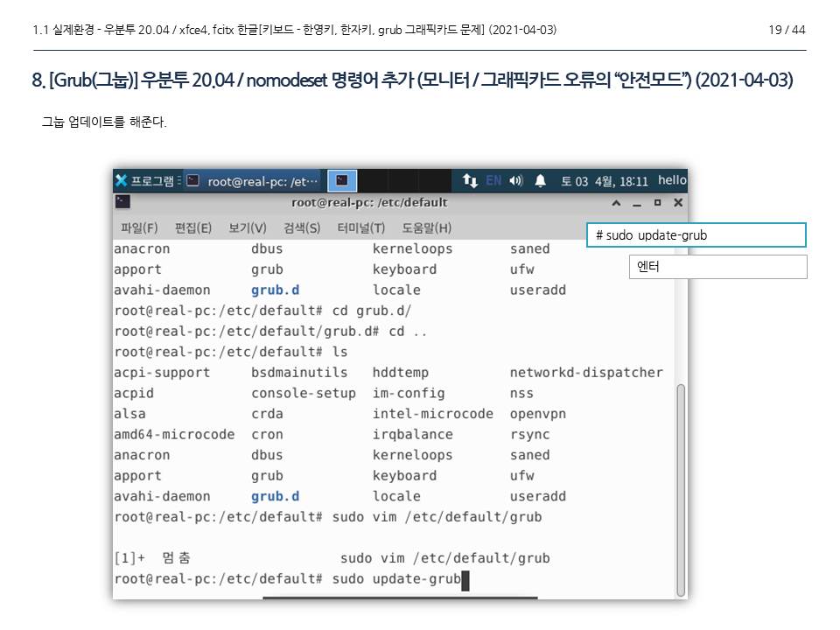Minimize the terminal window
Screen dimensions: 840x630
point(637,204)
